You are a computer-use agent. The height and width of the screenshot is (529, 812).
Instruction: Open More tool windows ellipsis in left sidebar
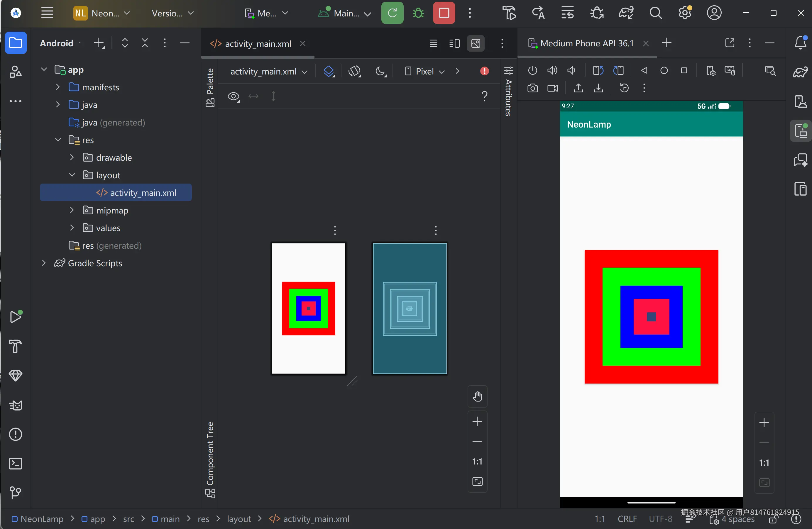pos(16,101)
